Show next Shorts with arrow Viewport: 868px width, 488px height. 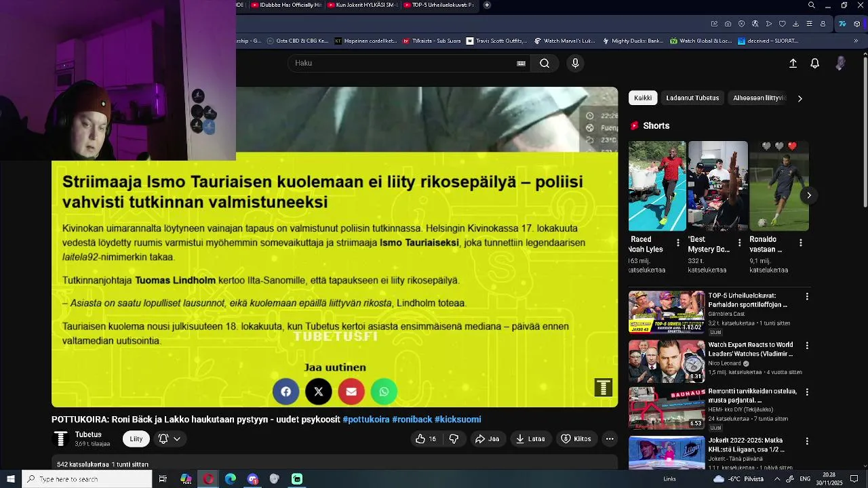point(808,195)
